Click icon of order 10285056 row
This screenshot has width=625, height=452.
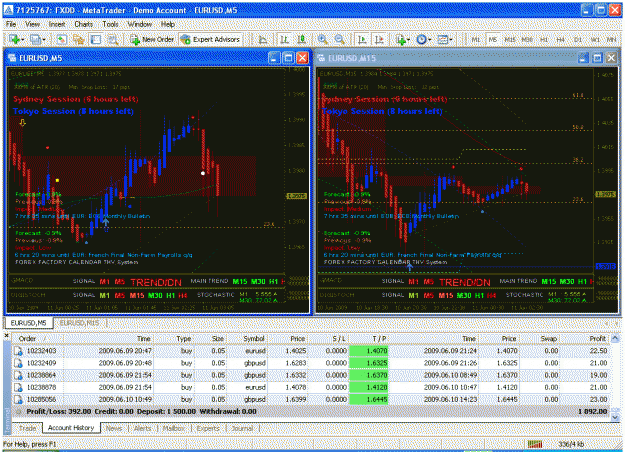click(x=18, y=399)
